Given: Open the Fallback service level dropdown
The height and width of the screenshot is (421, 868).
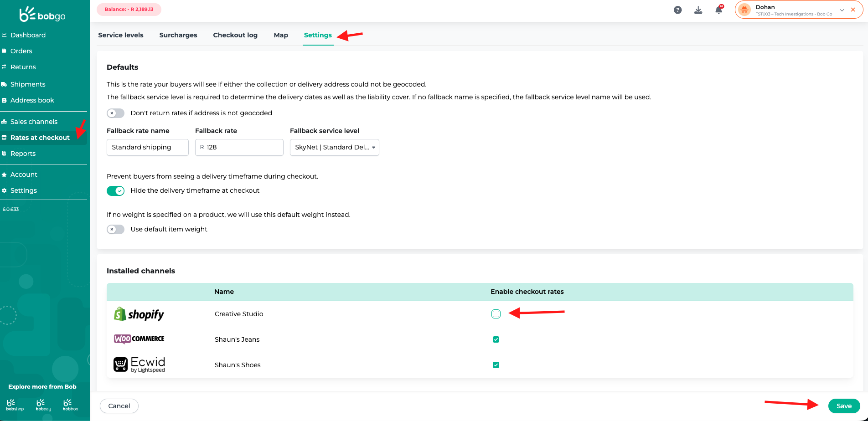Looking at the screenshot, I should click(334, 147).
